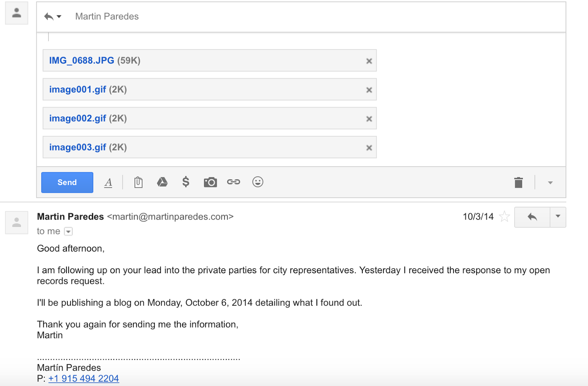Open message actions dropdown beside reply

click(557, 217)
